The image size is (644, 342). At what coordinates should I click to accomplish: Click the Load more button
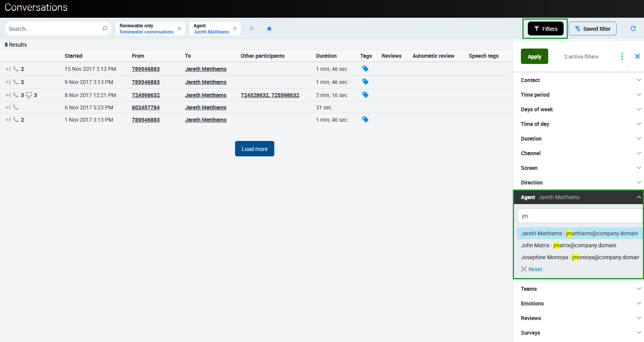pyautogui.click(x=254, y=149)
